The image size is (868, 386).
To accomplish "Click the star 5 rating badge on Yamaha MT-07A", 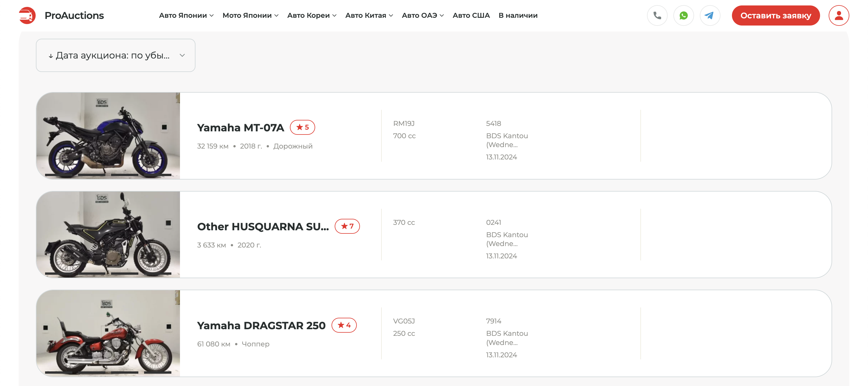I will (302, 127).
